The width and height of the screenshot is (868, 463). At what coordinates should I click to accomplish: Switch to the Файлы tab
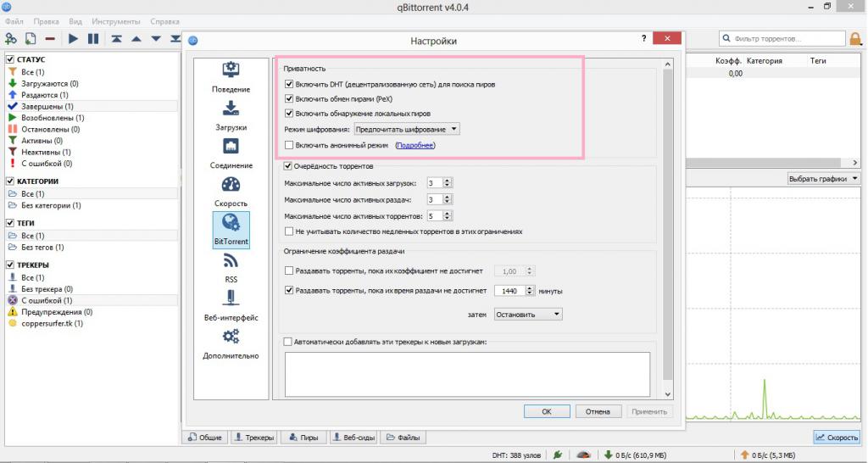pyautogui.click(x=403, y=438)
